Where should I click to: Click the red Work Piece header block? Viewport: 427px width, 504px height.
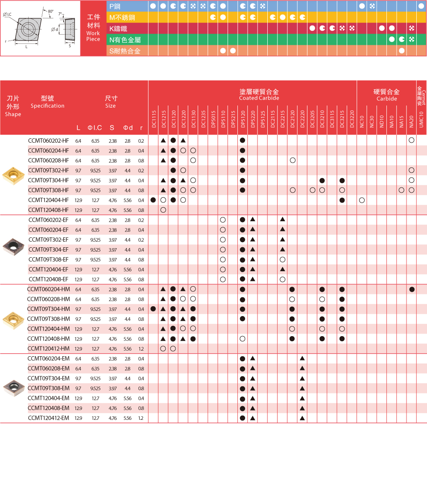(93, 29)
